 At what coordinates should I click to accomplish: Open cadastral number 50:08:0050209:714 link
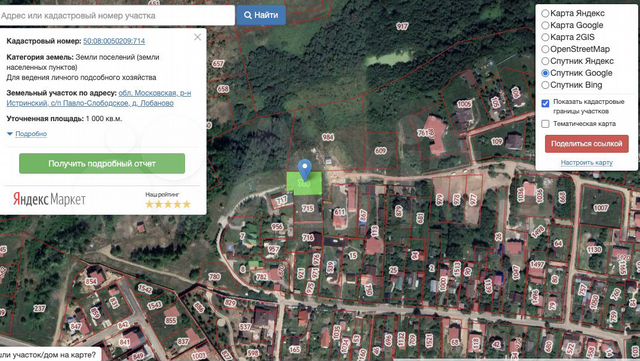114,41
